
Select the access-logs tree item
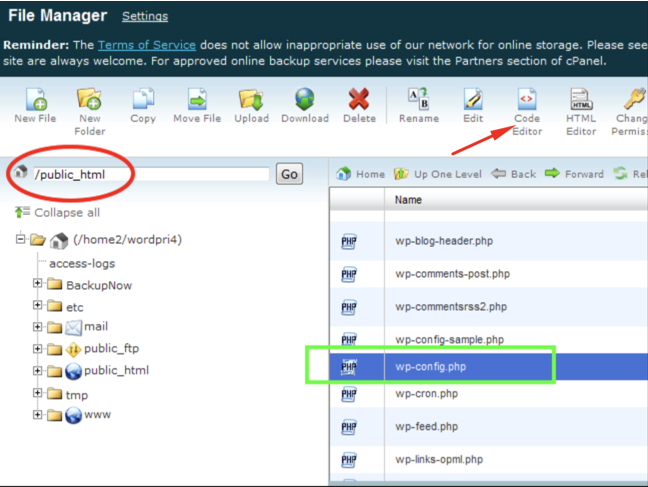pyautogui.click(x=82, y=263)
